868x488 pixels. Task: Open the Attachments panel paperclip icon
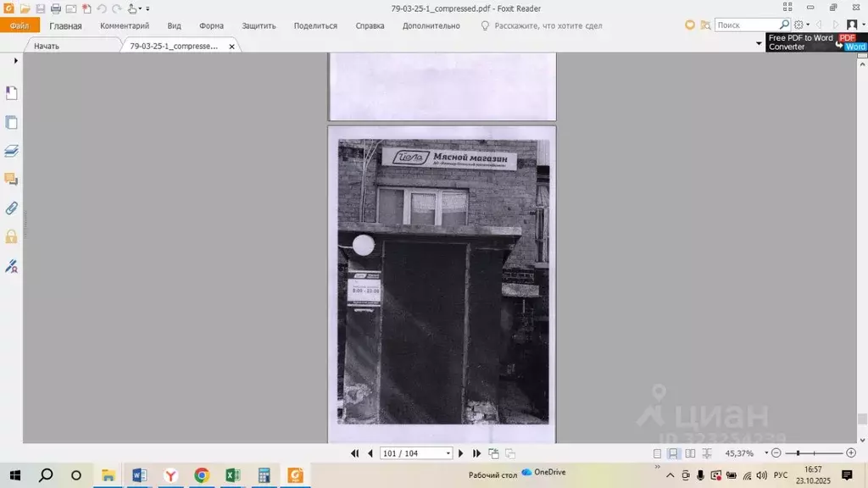[x=12, y=208]
